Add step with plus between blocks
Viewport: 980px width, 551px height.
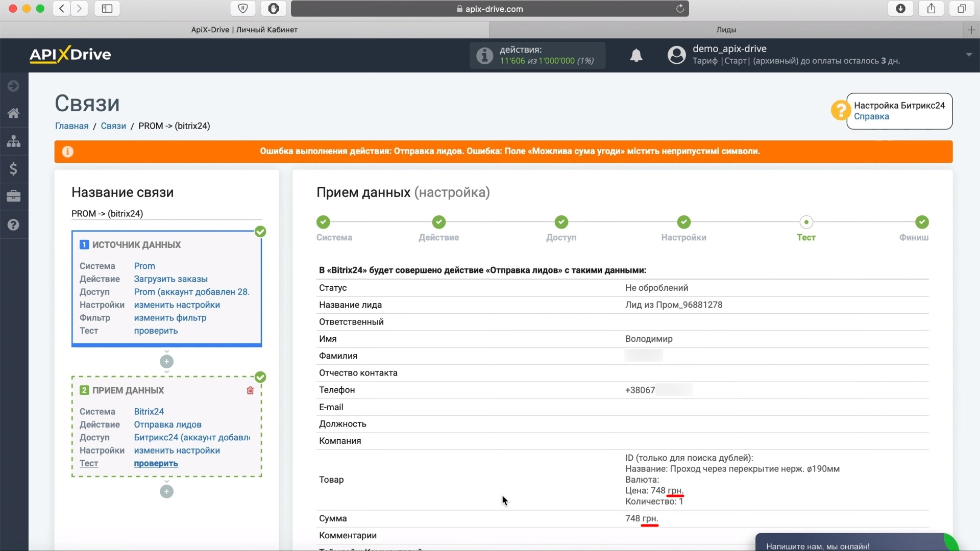[x=166, y=362]
